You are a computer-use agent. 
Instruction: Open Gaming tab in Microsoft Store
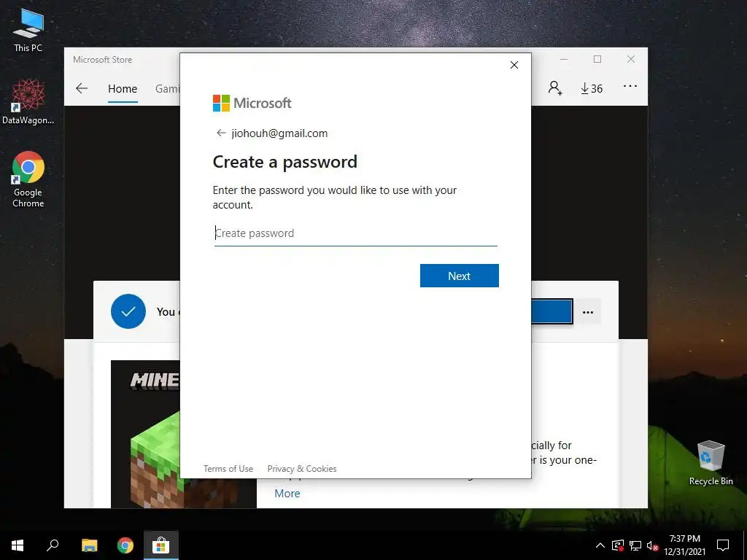click(x=167, y=88)
